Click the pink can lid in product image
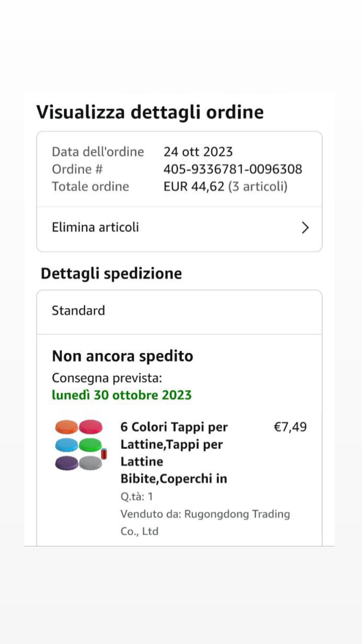 tap(90, 427)
